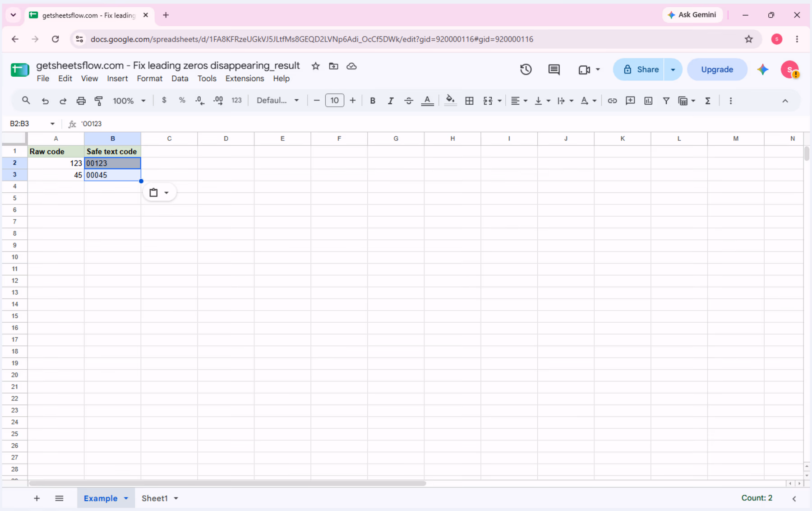
Task: Apply percent format icon
Action: point(182,100)
